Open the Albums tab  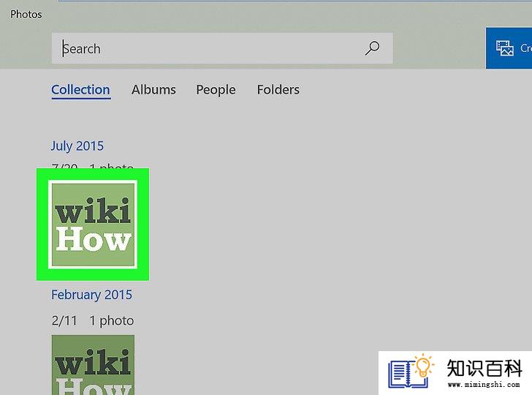pyautogui.click(x=153, y=90)
